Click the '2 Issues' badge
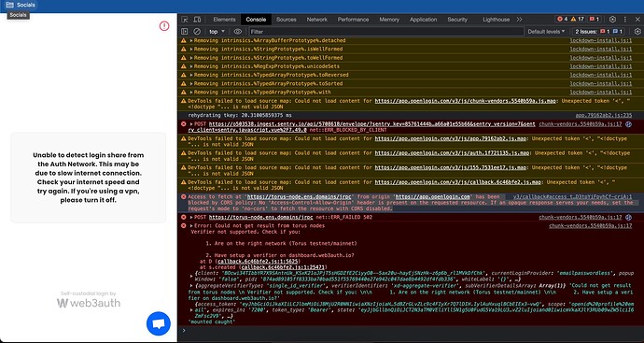This screenshot has width=644, height=343. [x=599, y=31]
